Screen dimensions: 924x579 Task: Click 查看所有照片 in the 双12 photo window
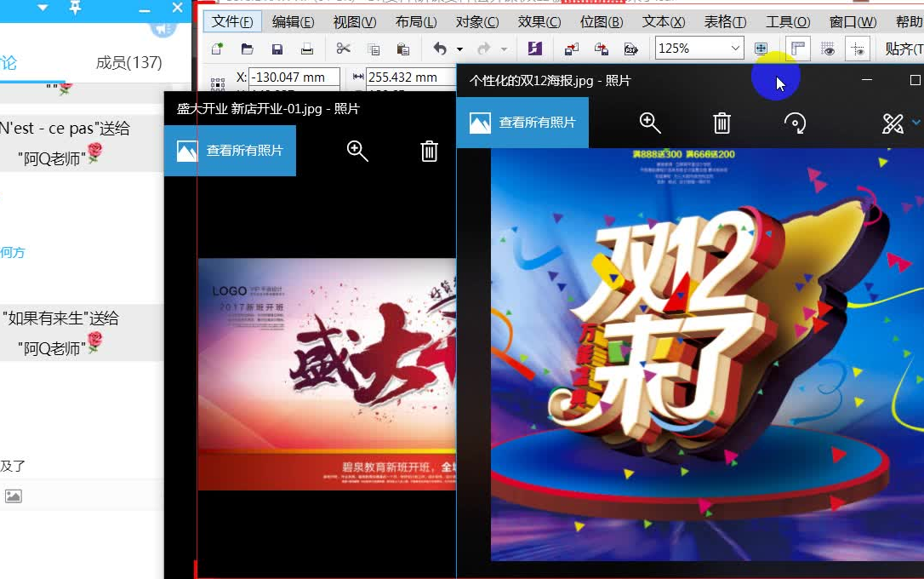point(523,123)
